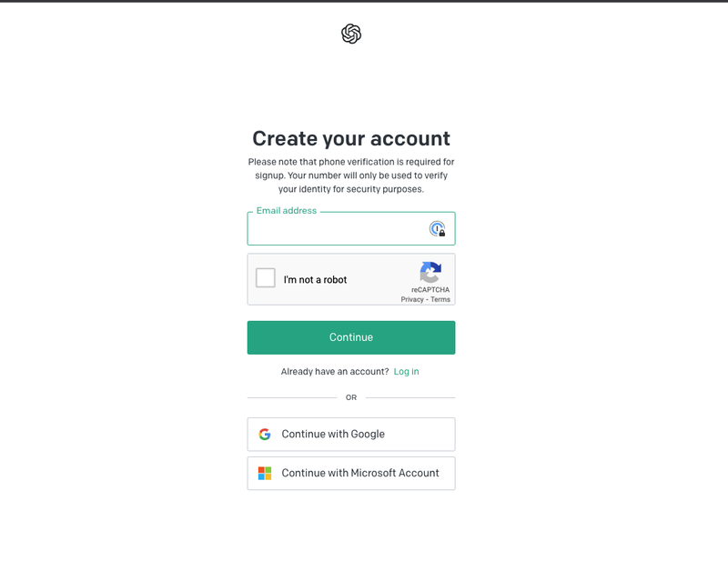The image size is (728, 561).
Task: Open the reCAPTCHA Privacy link
Action: point(412,299)
